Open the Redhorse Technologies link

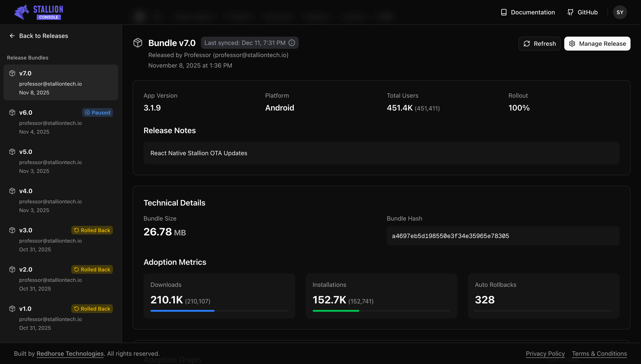pyautogui.click(x=70, y=353)
